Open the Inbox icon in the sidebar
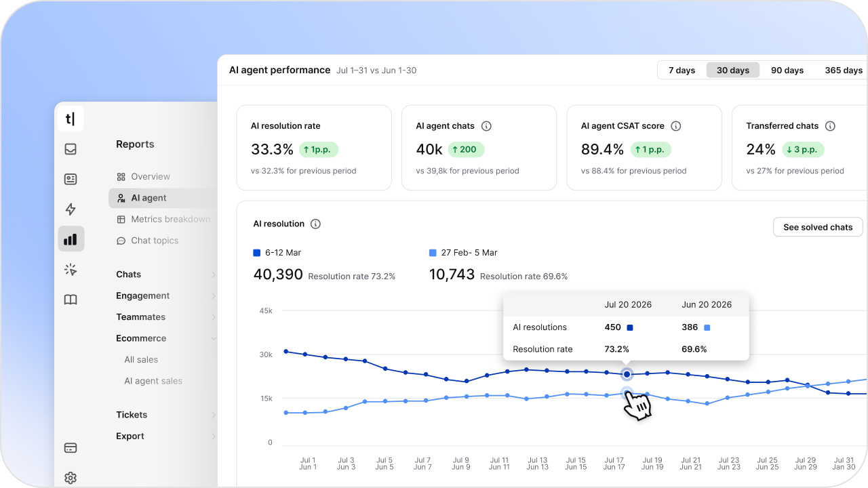Image resolution: width=868 pixels, height=488 pixels. coord(71,149)
